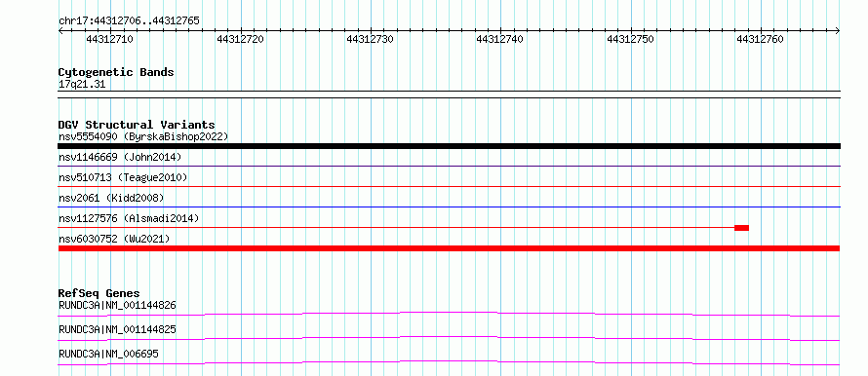Open RUNDC3A|NM_006695 gene label
Image resolution: width=868 pixels, height=376 pixels.
click(x=108, y=354)
